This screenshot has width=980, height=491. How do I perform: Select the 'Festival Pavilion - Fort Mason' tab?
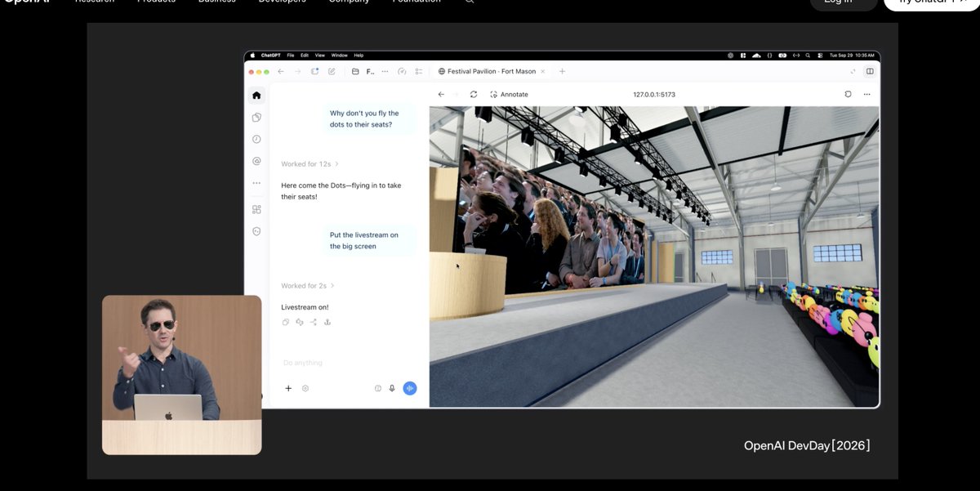pyautogui.click(x=492, y=72)
